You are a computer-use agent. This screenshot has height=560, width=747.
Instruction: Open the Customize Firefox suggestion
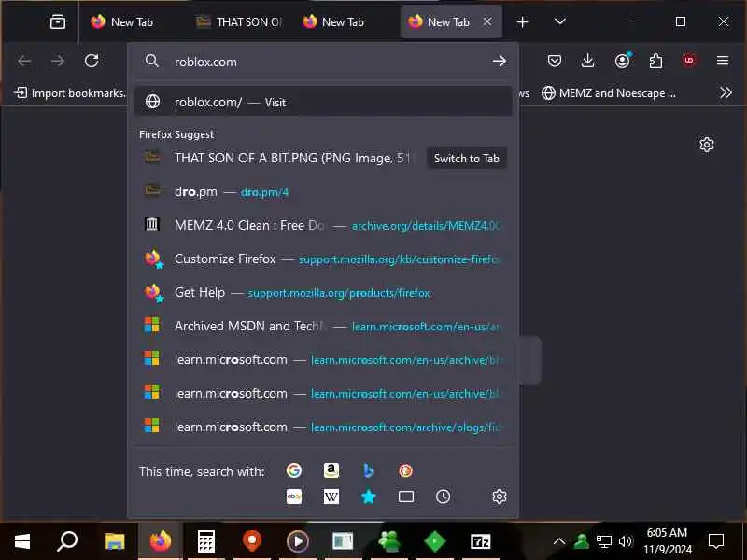point(323,259)
